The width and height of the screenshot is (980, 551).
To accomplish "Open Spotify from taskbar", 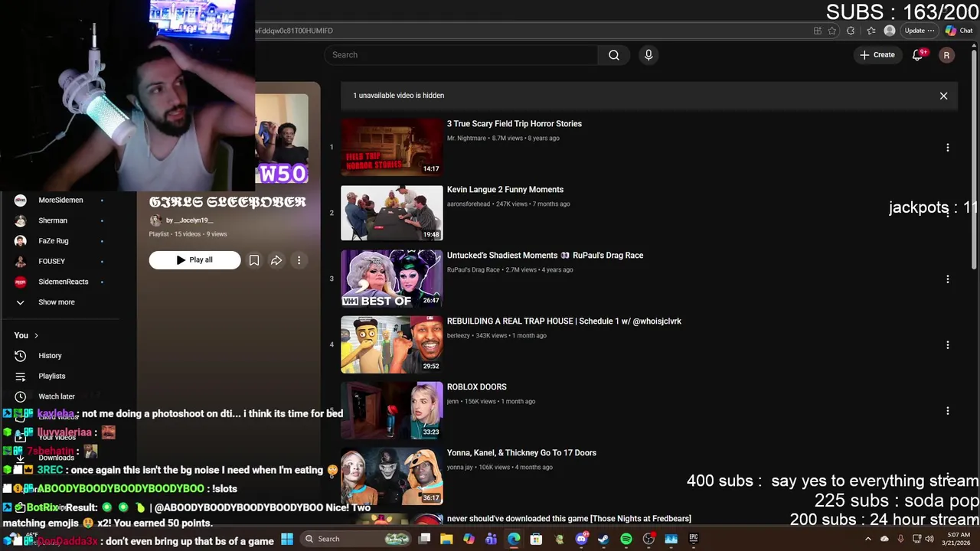I will pos(626,539).
